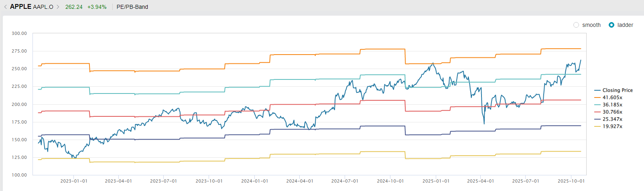Click the 2025-10-01 date axis label
644x191 pixels.
coord(571,181)
